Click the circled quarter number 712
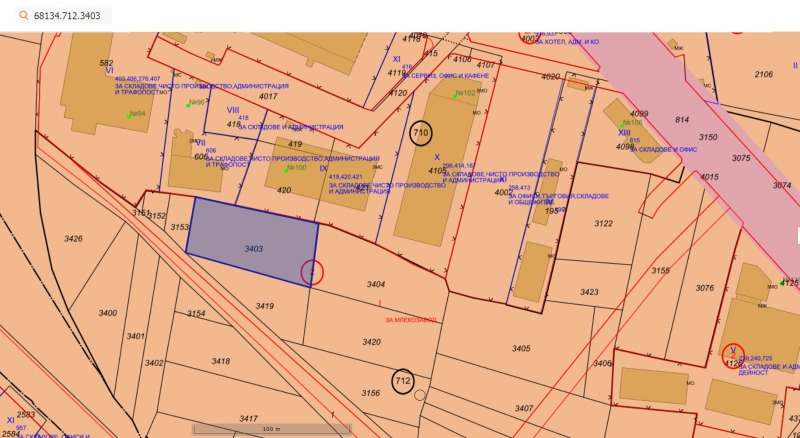 point(403,381)
